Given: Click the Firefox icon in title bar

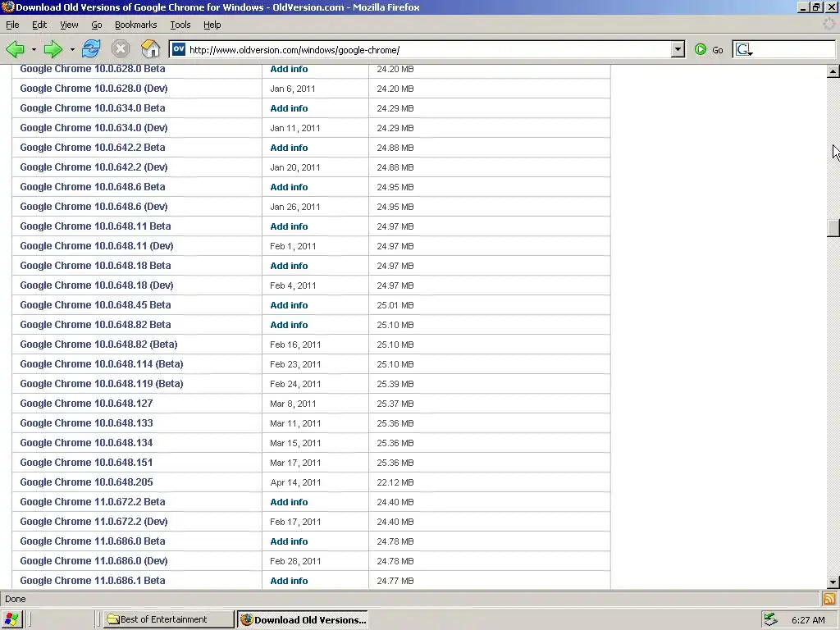Looking at the screenshot, I should [7, 7].
